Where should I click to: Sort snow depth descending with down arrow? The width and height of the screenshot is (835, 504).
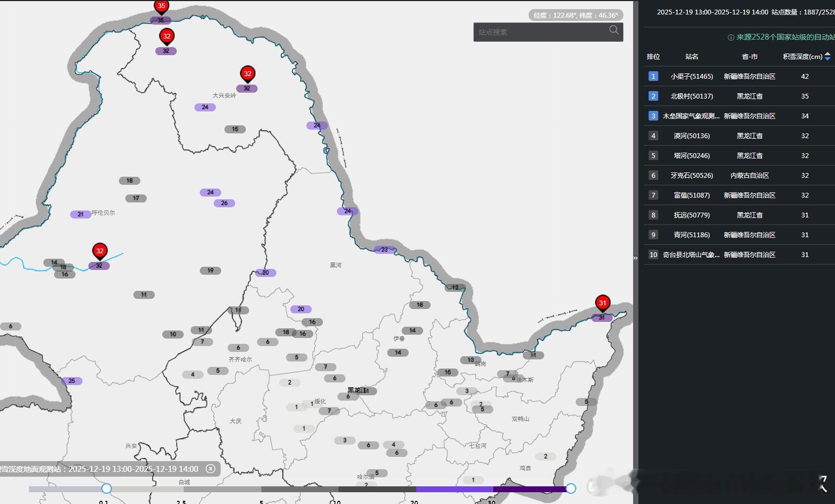tap(828, 59)
